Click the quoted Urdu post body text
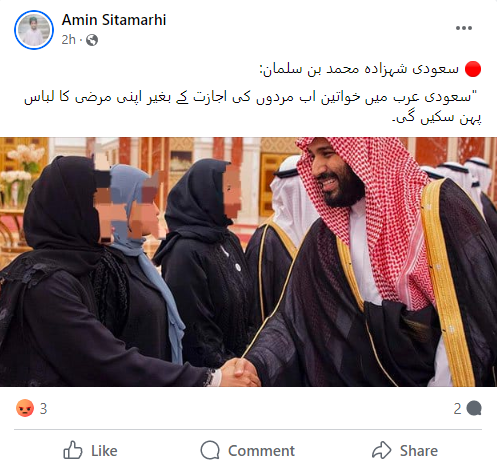 253,107
